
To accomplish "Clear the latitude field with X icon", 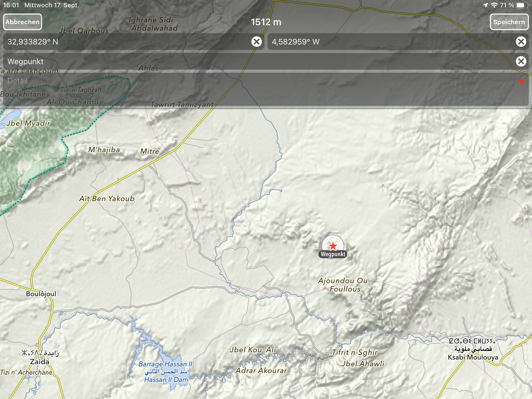I will point(256,42).
